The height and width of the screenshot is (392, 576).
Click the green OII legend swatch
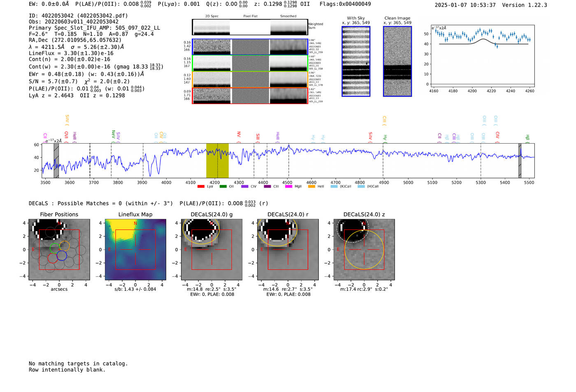tap(223, 187)
